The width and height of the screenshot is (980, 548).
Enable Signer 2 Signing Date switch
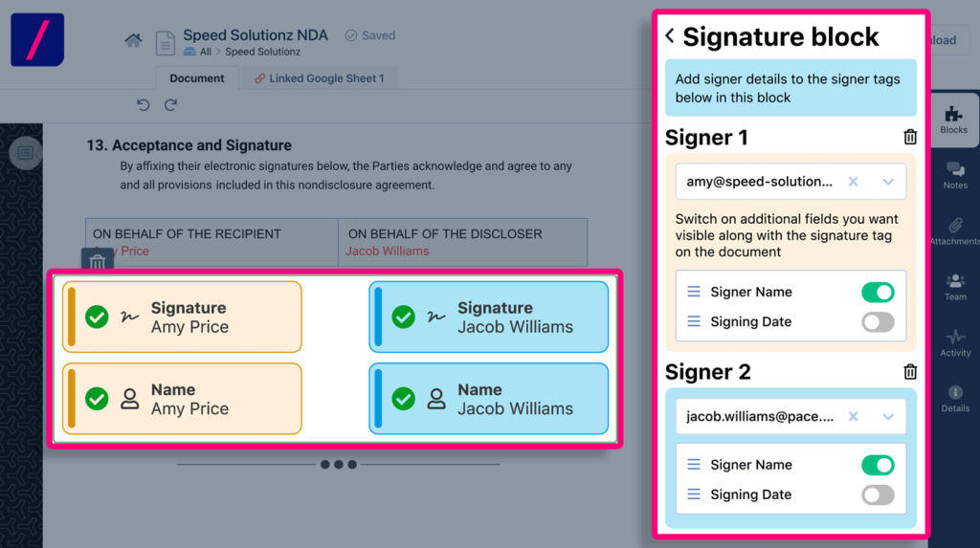pos(878,494)
